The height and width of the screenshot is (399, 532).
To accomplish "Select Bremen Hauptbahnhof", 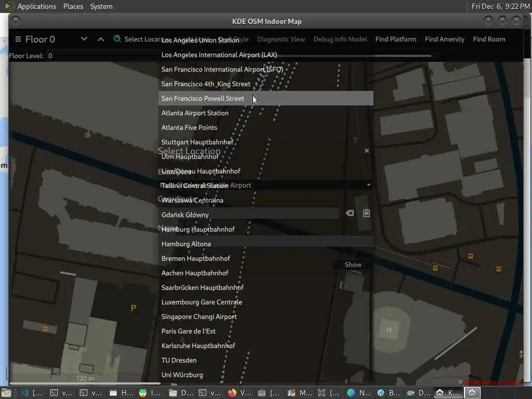I will [x=265, y=259].
